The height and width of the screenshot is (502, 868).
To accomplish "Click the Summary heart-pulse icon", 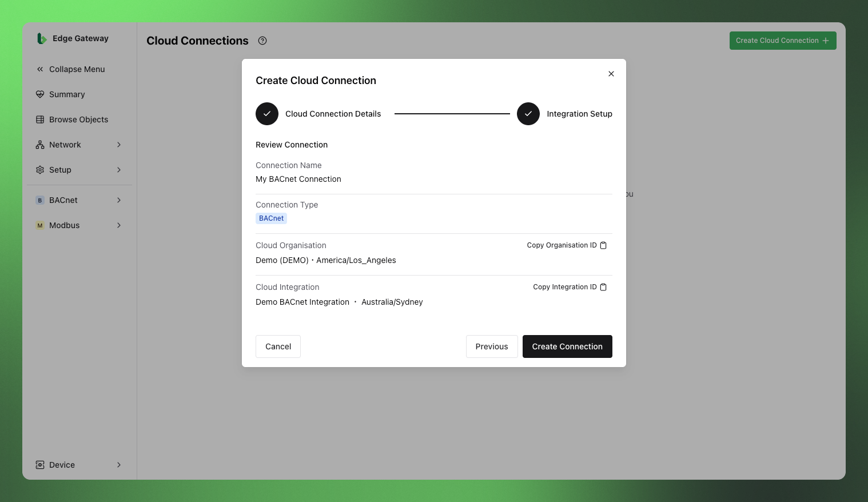I will (40, 94).
